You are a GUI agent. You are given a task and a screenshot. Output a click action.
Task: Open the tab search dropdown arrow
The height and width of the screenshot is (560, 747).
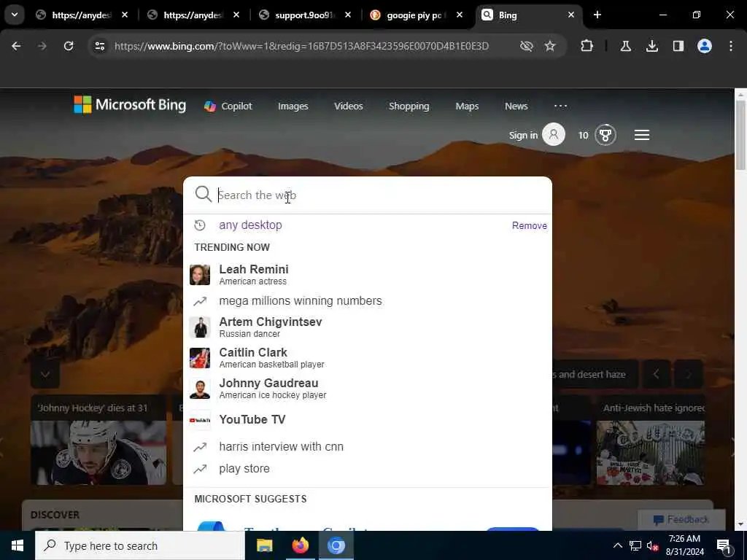point(15,15)
